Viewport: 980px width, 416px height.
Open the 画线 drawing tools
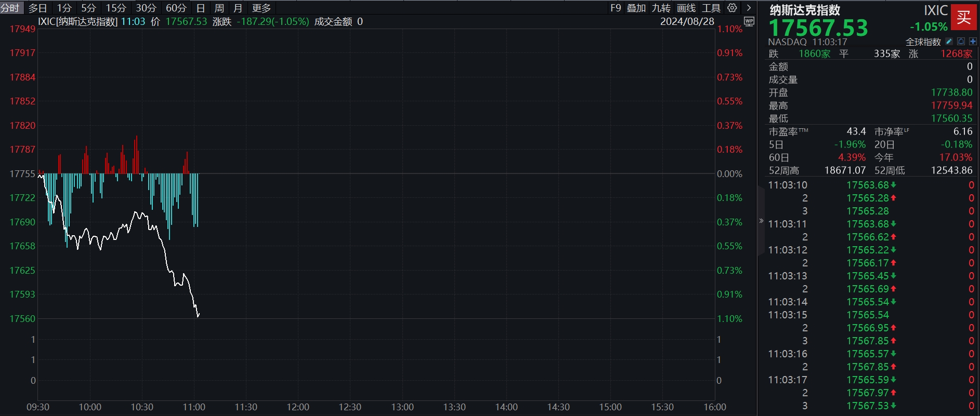[686, 8]
